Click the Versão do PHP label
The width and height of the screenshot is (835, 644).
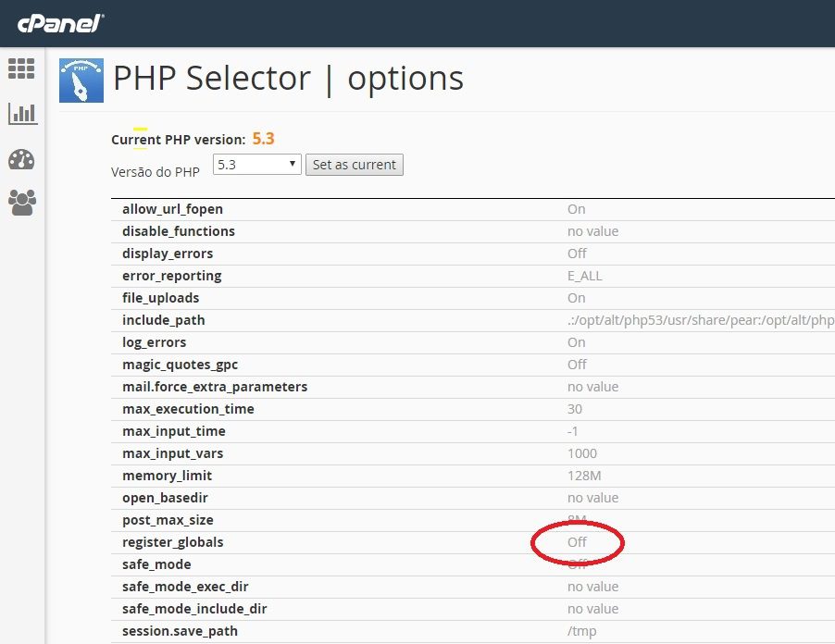tap(155, 172)
